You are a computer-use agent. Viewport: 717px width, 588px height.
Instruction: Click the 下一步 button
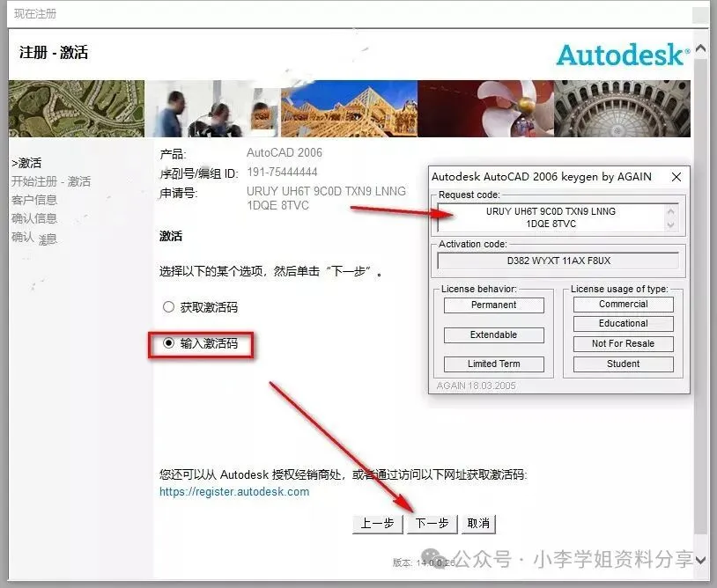pyautogui.click(x=432, y=524)
